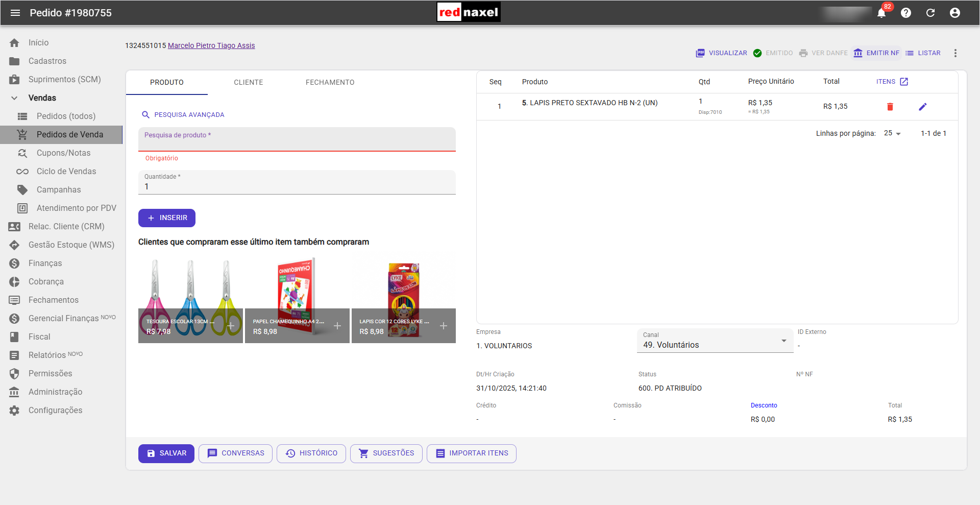Click EMITIDO status button

click(x=773, y=53)
